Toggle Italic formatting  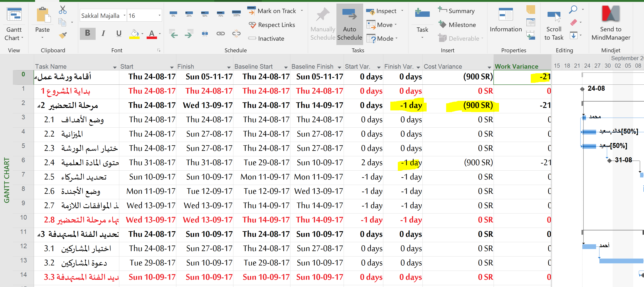tap(103, 33)
